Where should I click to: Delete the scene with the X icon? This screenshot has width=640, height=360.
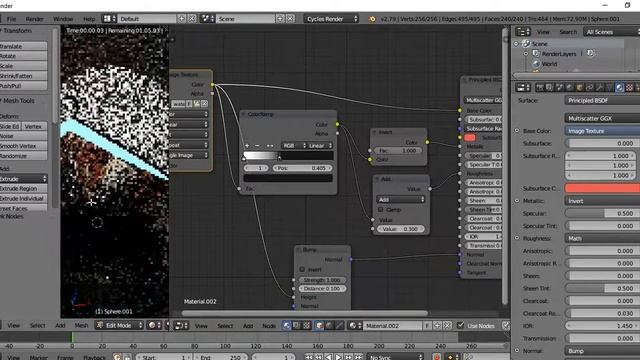click(290, 19)
